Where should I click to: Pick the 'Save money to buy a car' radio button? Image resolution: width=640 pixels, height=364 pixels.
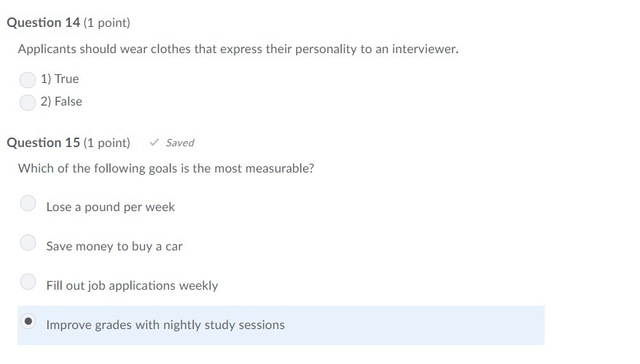[28, 242]
